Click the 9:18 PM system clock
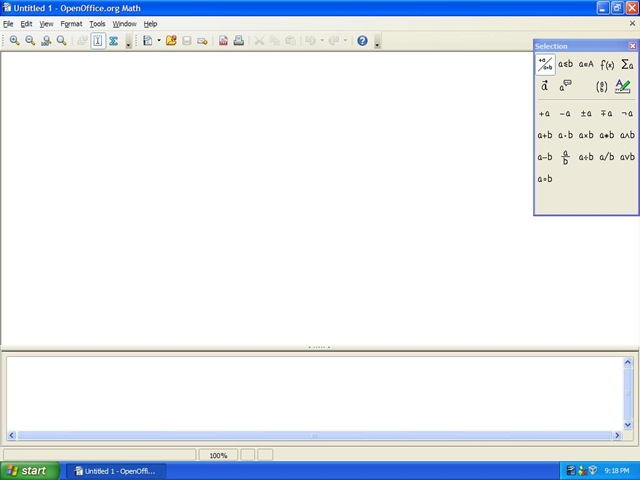Viewport: 640px width, 480px height. [617, 471]
